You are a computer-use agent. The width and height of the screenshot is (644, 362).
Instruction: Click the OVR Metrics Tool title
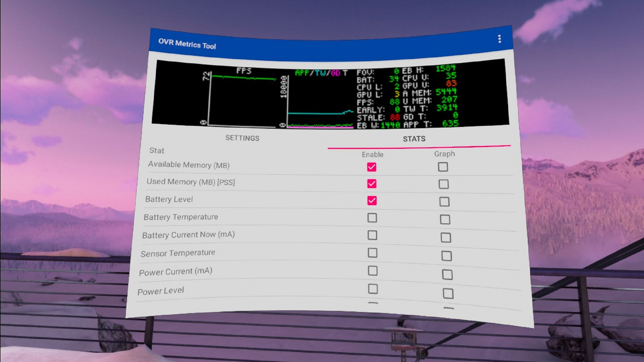187,44
